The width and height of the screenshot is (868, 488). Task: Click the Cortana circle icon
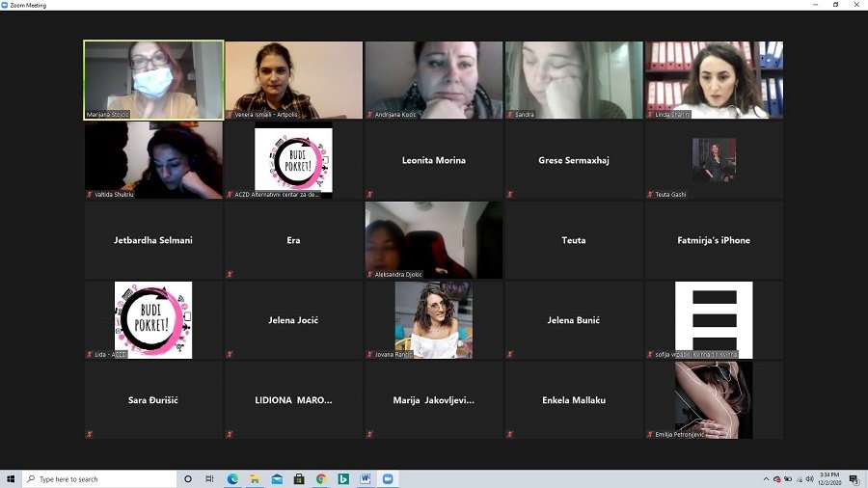[188, 479]
